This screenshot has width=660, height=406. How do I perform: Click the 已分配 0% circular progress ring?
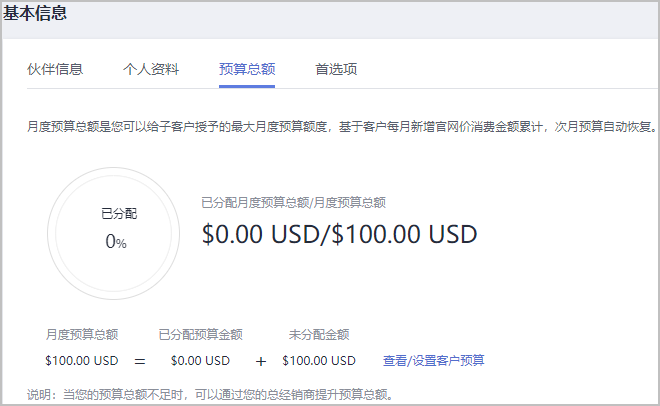pyautogui.click(x=113, y=233)
